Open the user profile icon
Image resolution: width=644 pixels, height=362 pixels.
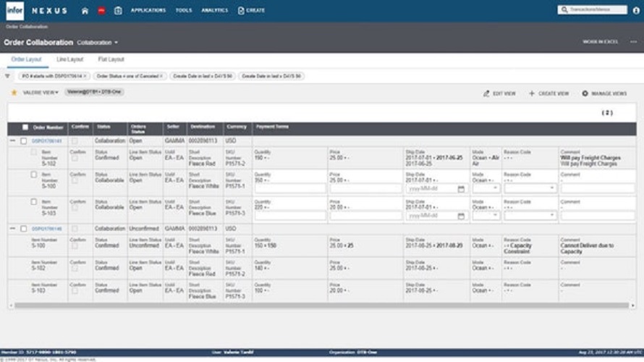(x=635, y=10)
